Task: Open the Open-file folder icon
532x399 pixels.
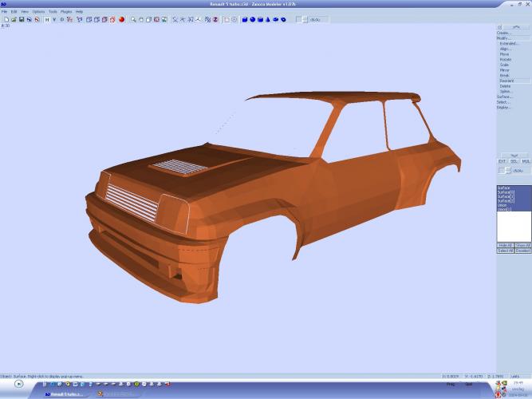Action: point(13,19)
